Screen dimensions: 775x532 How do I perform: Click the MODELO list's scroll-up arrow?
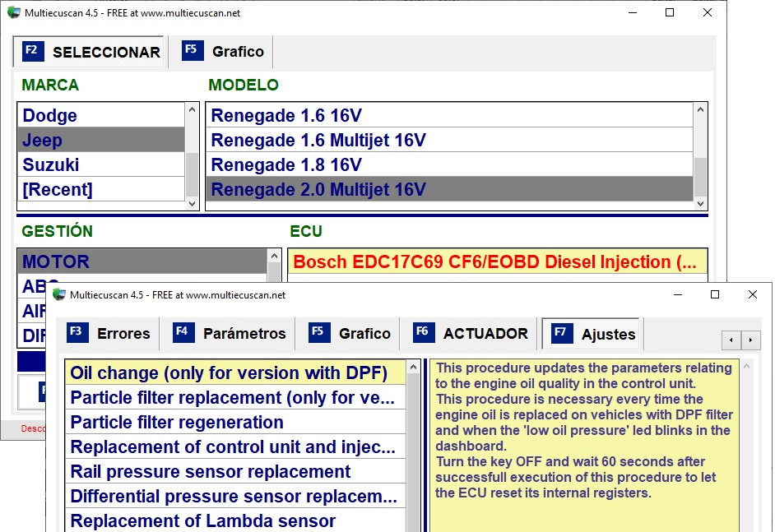(x=700, y=109)
